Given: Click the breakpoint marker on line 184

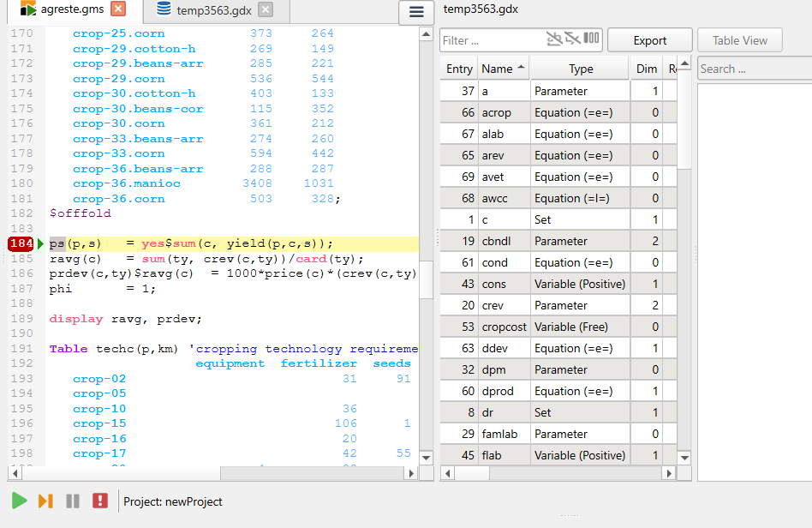Looking at the screenshot, I should (x=21, y=243).
